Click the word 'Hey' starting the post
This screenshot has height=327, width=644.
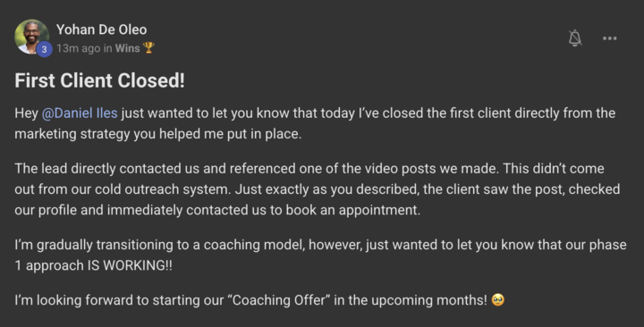click(26, 113)
